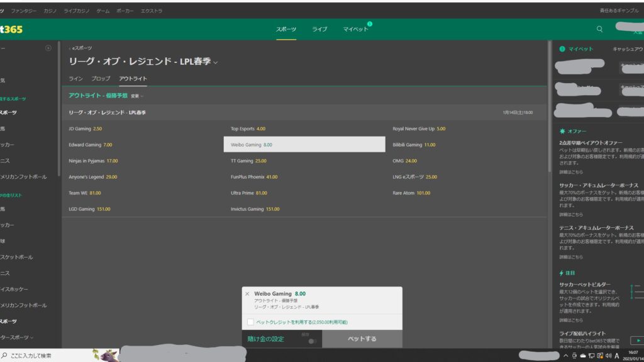Screen dimensions: 644x362
Task: Open the OneDrive cloud tray icon
Action: point(583,356)
